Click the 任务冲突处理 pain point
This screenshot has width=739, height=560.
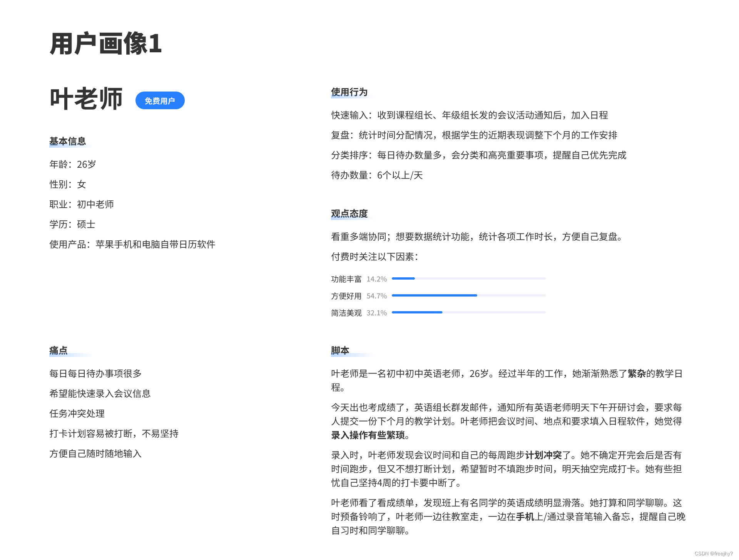(x=77, y=413)
